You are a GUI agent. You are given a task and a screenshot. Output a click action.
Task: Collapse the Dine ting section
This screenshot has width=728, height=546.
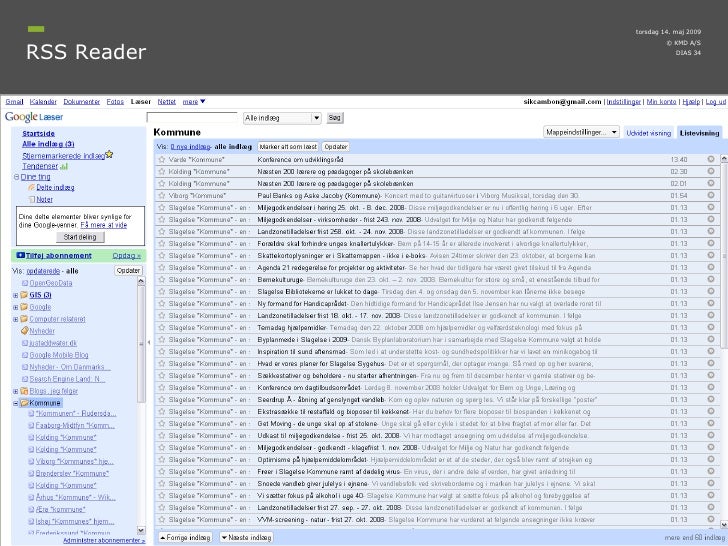click(16, 177)
